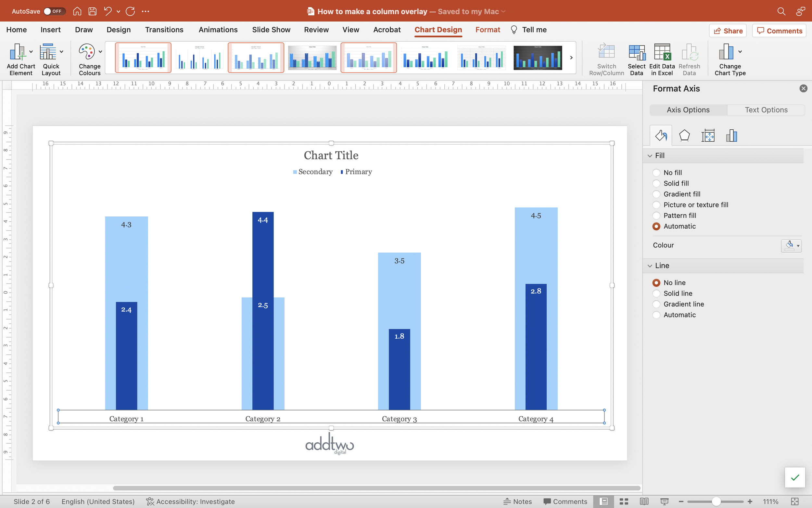The image size is (812, 508).
Task: Switch to Text Options tab
Action: click(766, 110)
